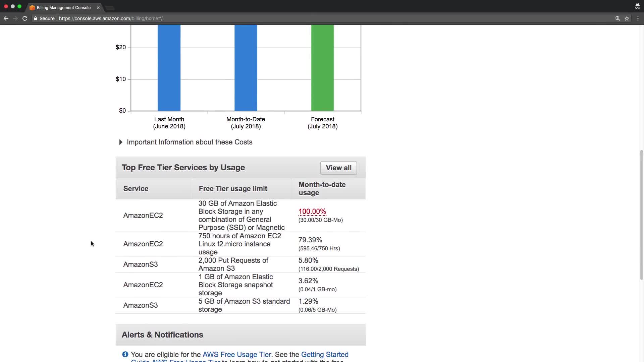This screenshot has height=362, width=644.
Task: Open the AWS Free Usage Tier link
Action: click(x=237, y=354)
